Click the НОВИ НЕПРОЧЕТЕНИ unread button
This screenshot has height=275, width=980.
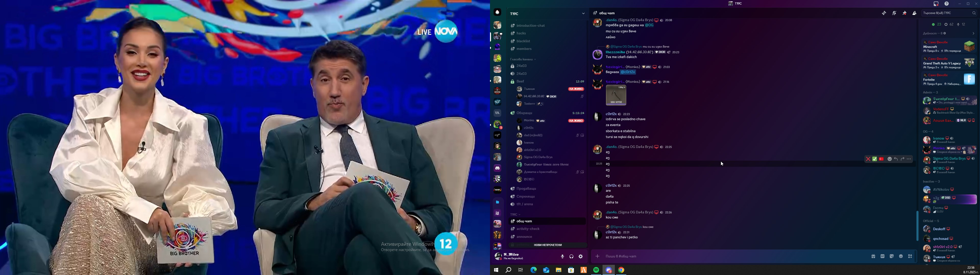547,245
